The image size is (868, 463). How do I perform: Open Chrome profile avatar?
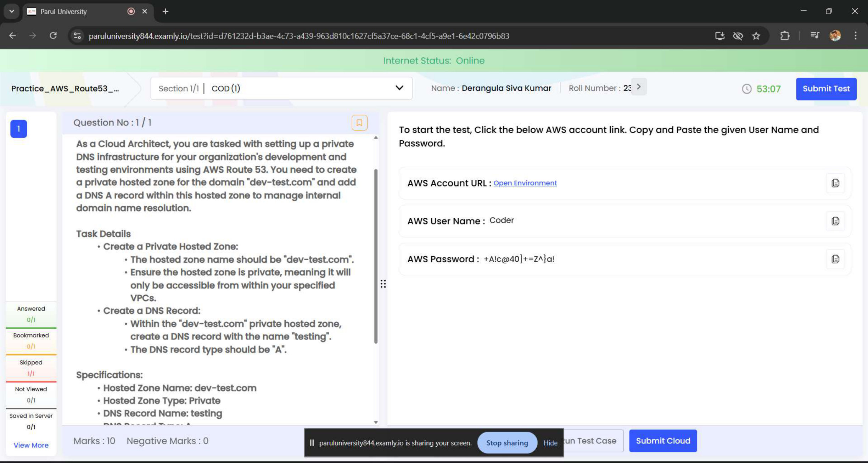tap(835, 36)
